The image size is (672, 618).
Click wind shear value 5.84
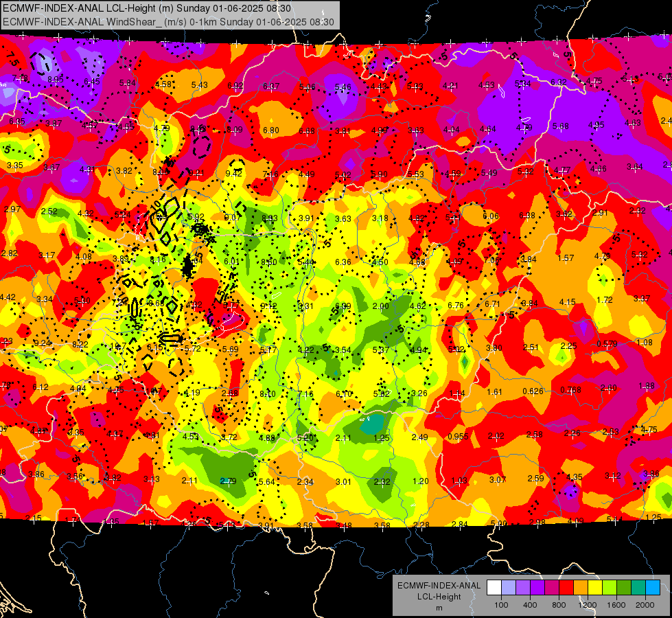(127, 83)
